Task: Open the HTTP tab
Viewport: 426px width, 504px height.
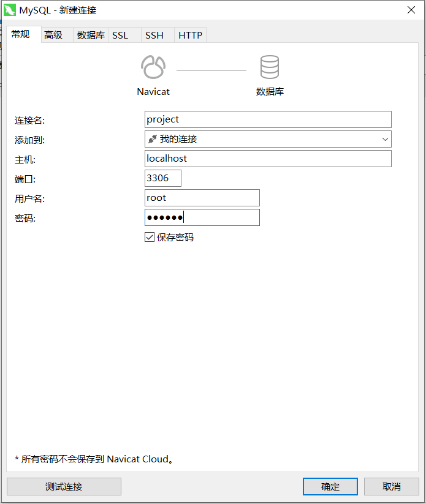Action: pyautogui.click(x=190, y=35)
